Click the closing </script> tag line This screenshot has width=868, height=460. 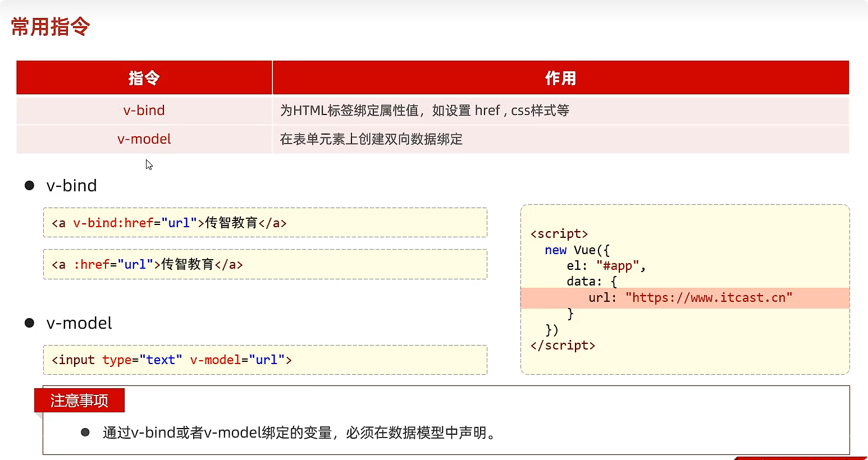[x=563, y=346]
